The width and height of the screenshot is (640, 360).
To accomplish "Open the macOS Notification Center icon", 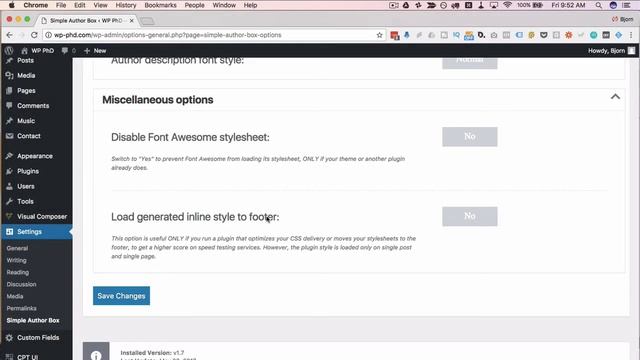I will point(627,5).
